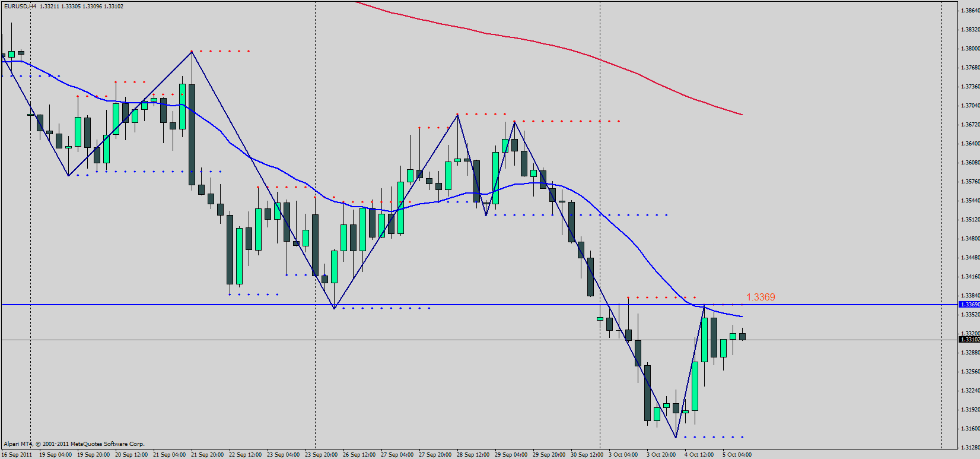Click time axis label 4 Oct 12:00
Viewport: 980px width, 459px height.
pyautogui.click(x=699, y=455)
